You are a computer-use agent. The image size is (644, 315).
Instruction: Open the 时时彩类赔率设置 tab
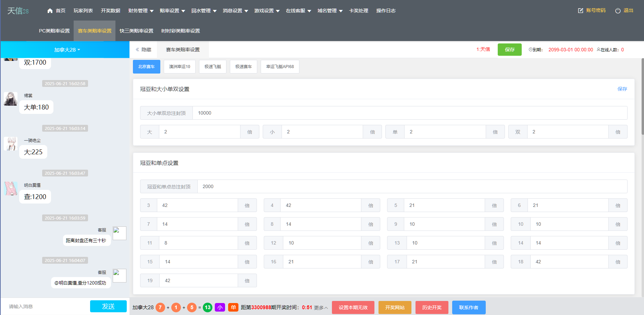coord(180,30)
